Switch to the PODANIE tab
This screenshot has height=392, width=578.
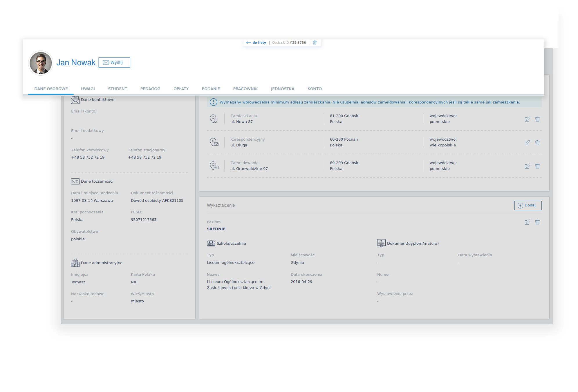click(211, 89)
